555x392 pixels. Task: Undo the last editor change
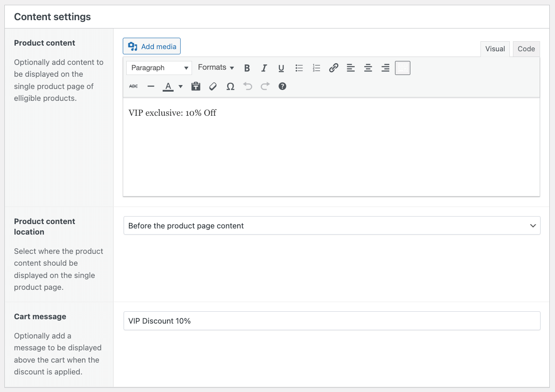pos(247,86)
